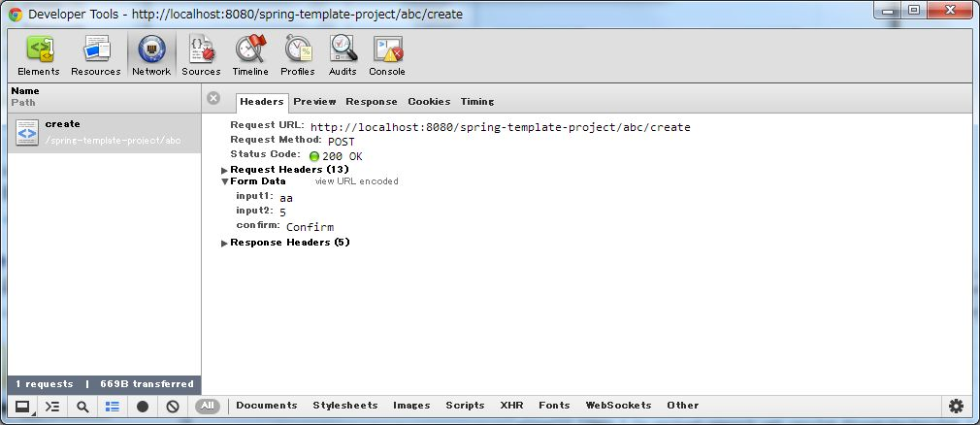980x425 pixels.
Task: Open the Sources panel
Action: point(201,55)
